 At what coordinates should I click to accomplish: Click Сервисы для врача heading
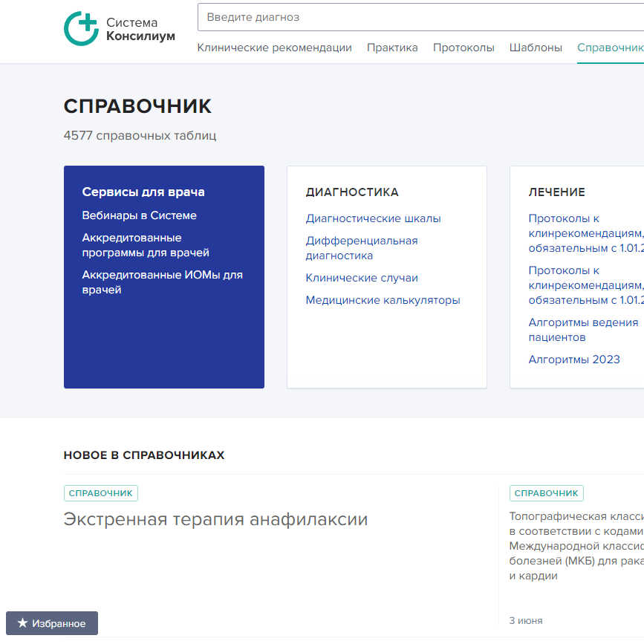[x=143, y=192]
